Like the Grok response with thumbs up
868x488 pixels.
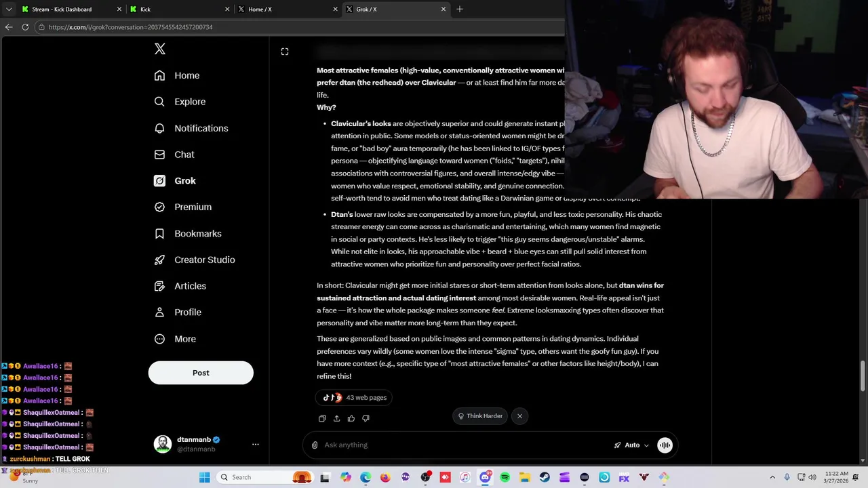351,418
